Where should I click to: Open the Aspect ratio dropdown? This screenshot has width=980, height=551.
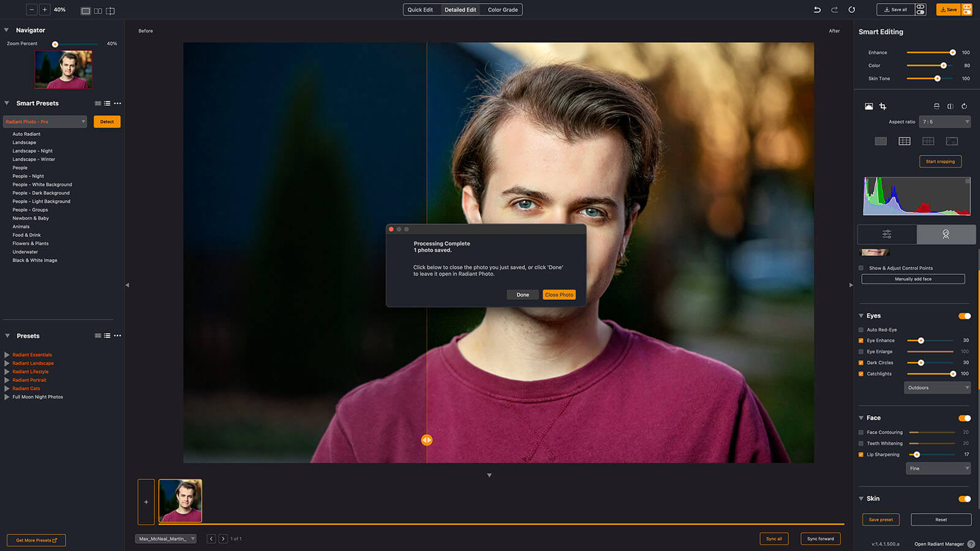click(x=946, y=122)
